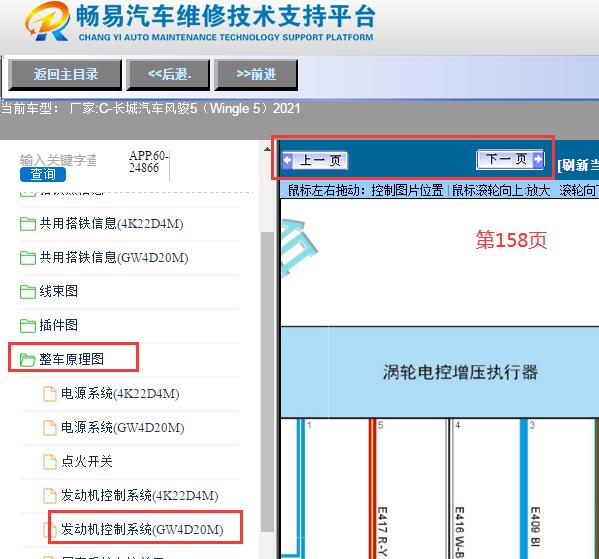This screenshot has width=599, height=559.
Task: Click the APP.60-24866 text
Action: tap(148, 162)
